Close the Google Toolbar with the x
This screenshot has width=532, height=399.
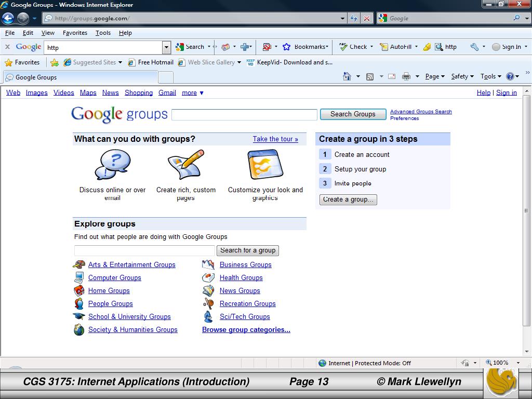click(7, 47)
